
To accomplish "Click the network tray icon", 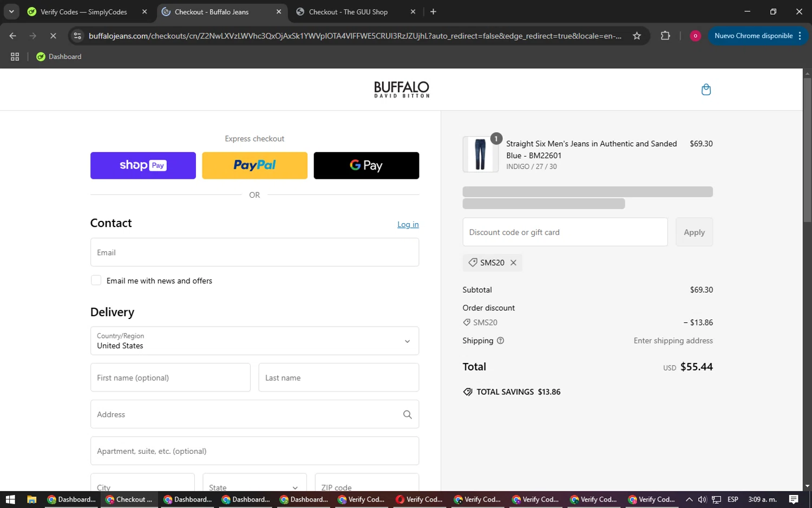I will pos(716,499).
